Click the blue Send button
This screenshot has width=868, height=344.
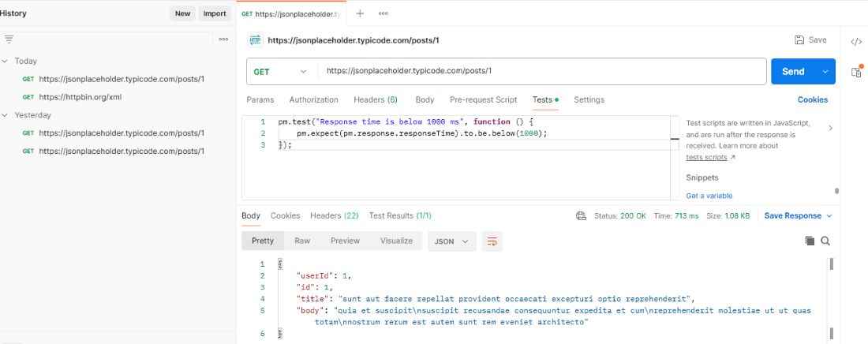[793, 72]
